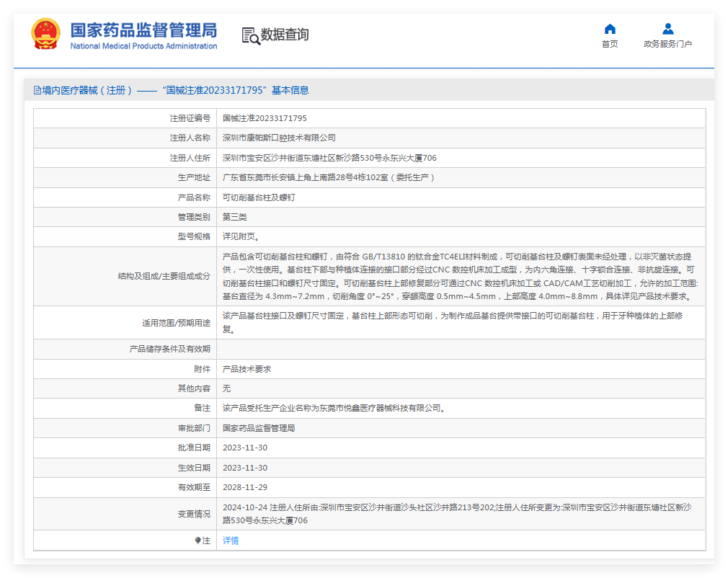The height and width of the screenshot is (578, 728).
Task: Click 审批部门 row label
Action: pyautogui.click(x=194, y=428)
